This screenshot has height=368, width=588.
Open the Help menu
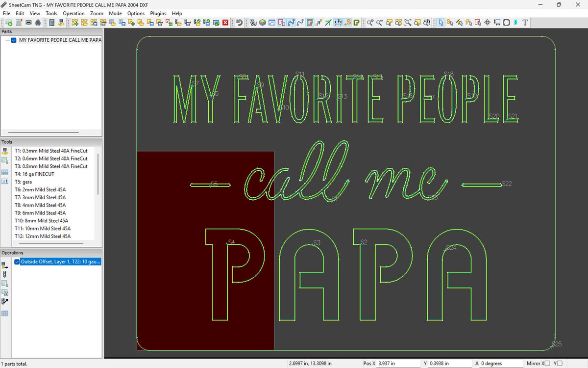[x=177, y=13]
